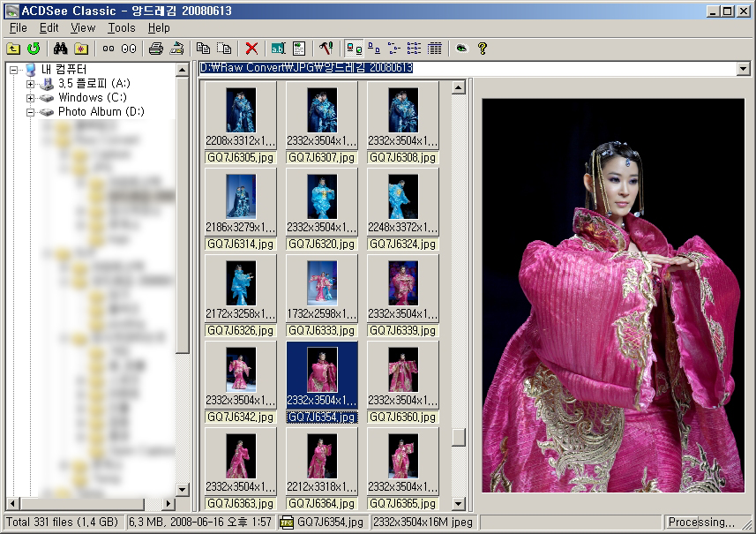Open Find with binoculars icon
Image resolution: width=756 pixels, height=534 pixels.
(60, 49)
